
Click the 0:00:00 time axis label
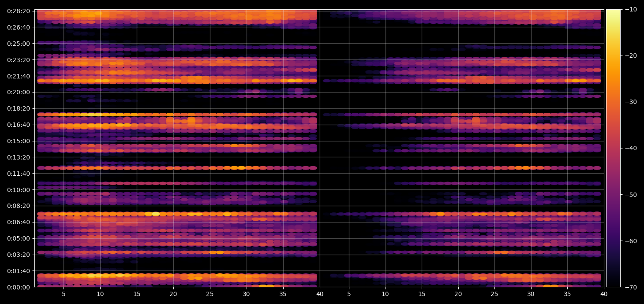[x=18, y=287]
